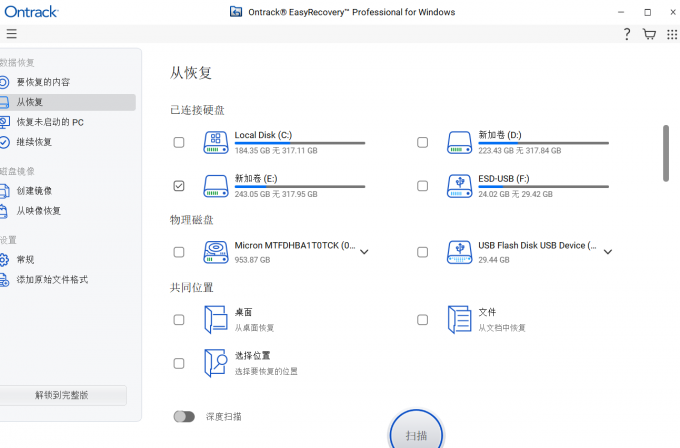Check the 新加卷 (D:) checkbox
680x448 pixels.
[x=422, y=142]
